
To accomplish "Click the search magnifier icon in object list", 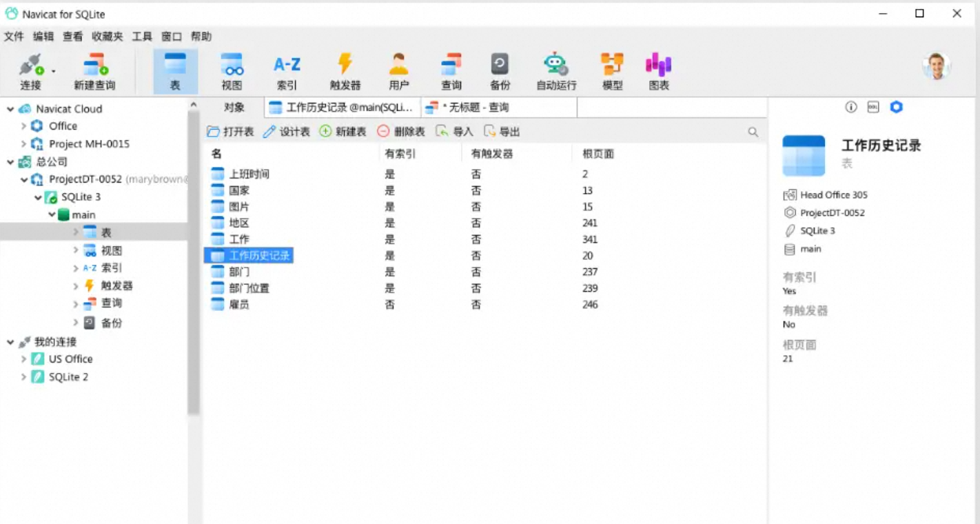I will tap(753, 132).
